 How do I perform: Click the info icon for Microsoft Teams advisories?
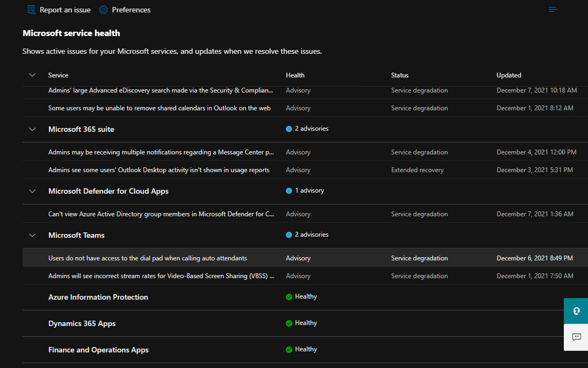coord(289,235)
